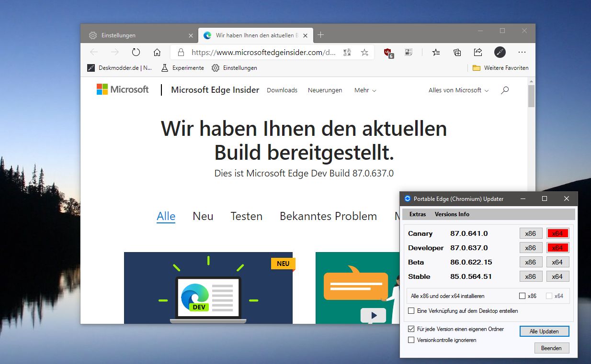Click the red Developer x64 button
Image resolution: width=591 pixels, height=364 pixels.
pyautogui.click(x=557, y=248)
